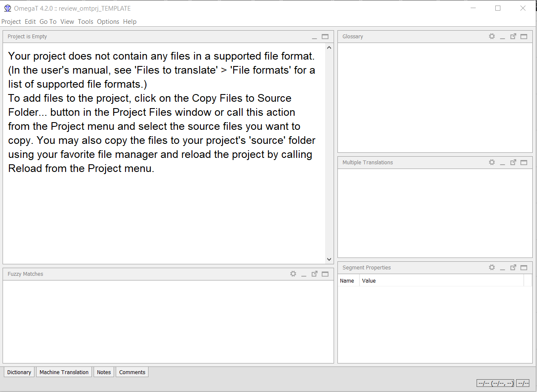Open Segment Properties settings gear
Viewport: 537px width, 392px height.
(x=492, y=267)
